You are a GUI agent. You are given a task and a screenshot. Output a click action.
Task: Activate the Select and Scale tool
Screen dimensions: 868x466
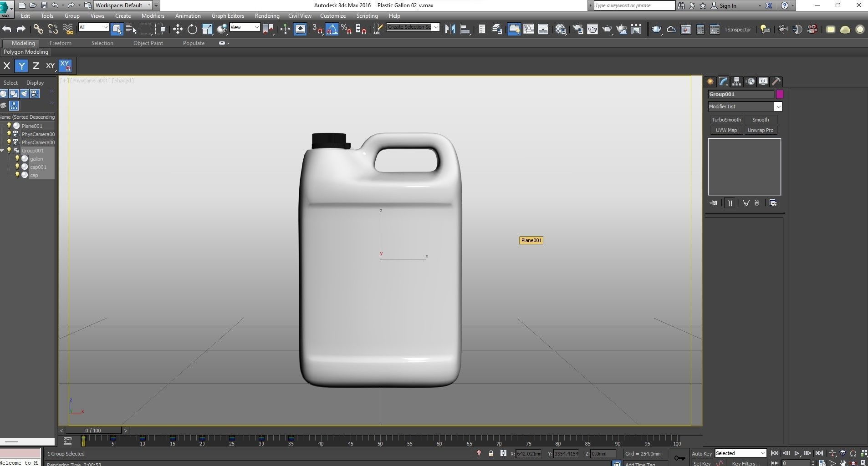pyautogui.click(x=207, y=29)
